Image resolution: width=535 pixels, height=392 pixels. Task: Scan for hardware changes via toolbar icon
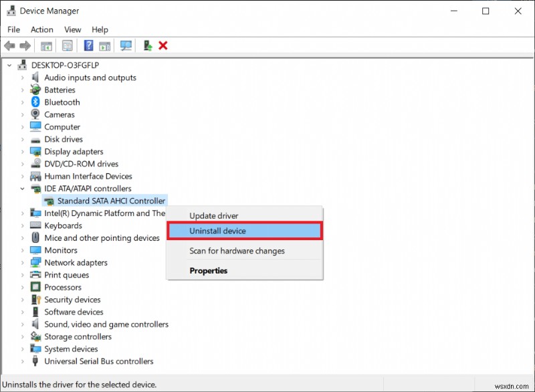point(126,45)
